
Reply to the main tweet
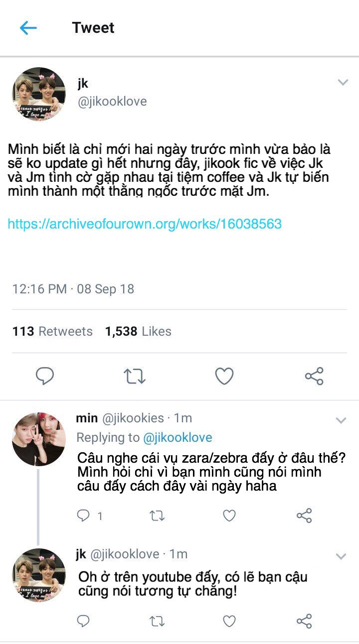(45, 376)
